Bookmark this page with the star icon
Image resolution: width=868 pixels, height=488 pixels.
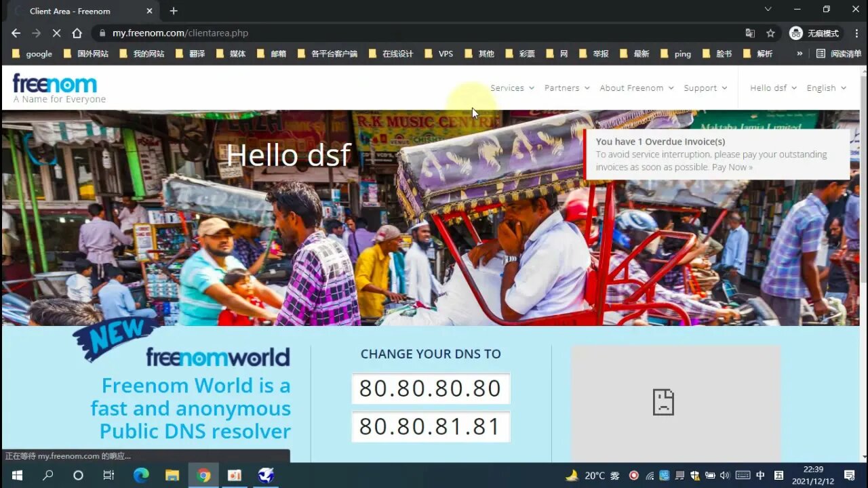[x=770, y=33]
